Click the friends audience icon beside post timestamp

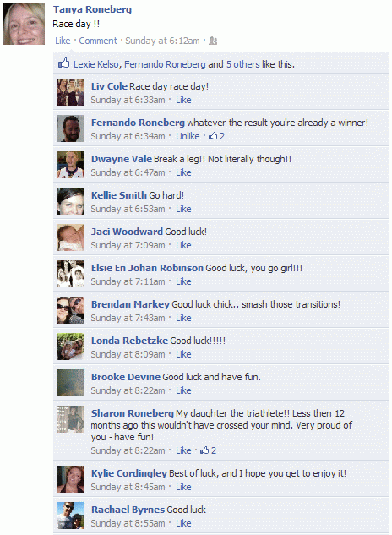213,41
